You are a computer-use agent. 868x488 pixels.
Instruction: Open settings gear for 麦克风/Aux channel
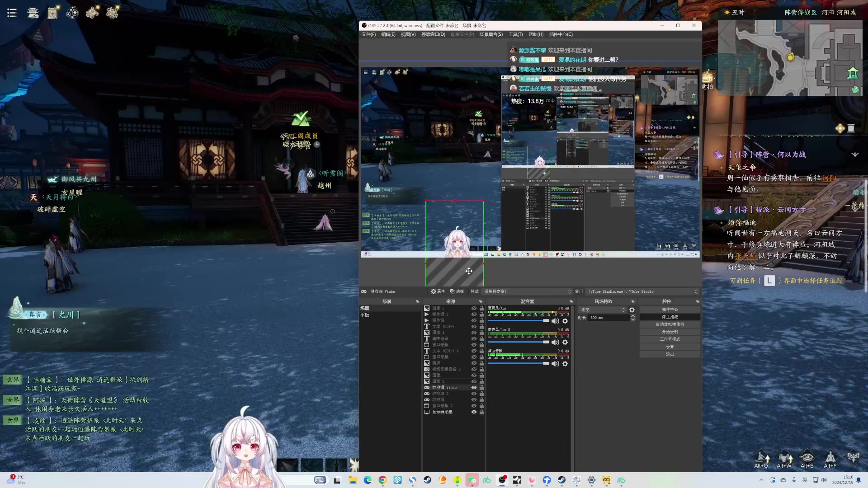point(565,321)
